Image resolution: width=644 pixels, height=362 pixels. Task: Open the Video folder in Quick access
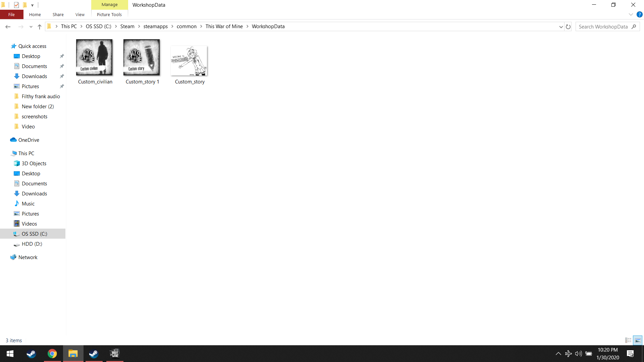pyautogui.click(x=28, y=127)
